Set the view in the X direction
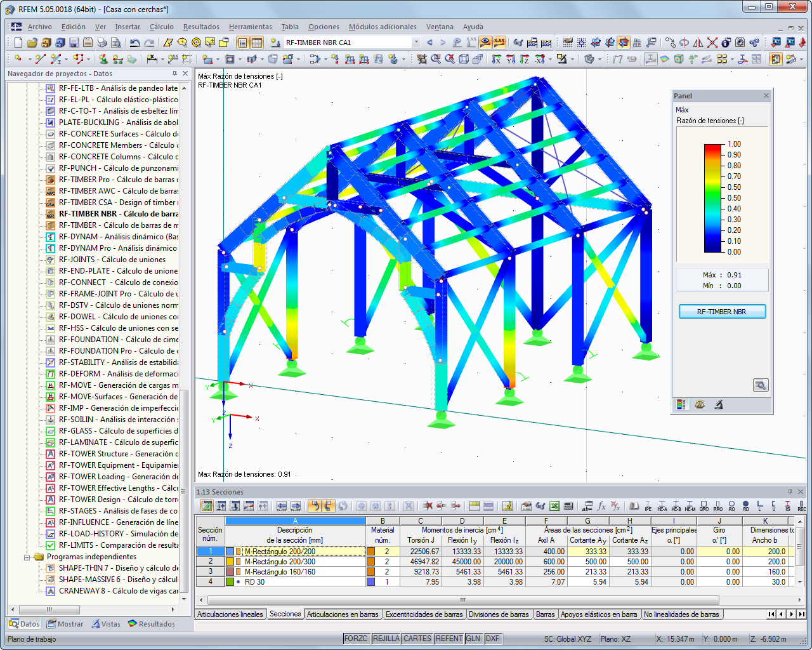Screen dimensions: 812x650 (497, 59)
